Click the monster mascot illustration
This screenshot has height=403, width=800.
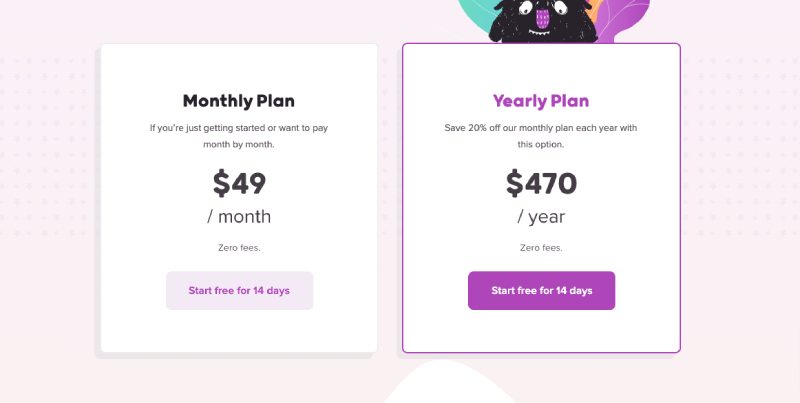[543, 21]
